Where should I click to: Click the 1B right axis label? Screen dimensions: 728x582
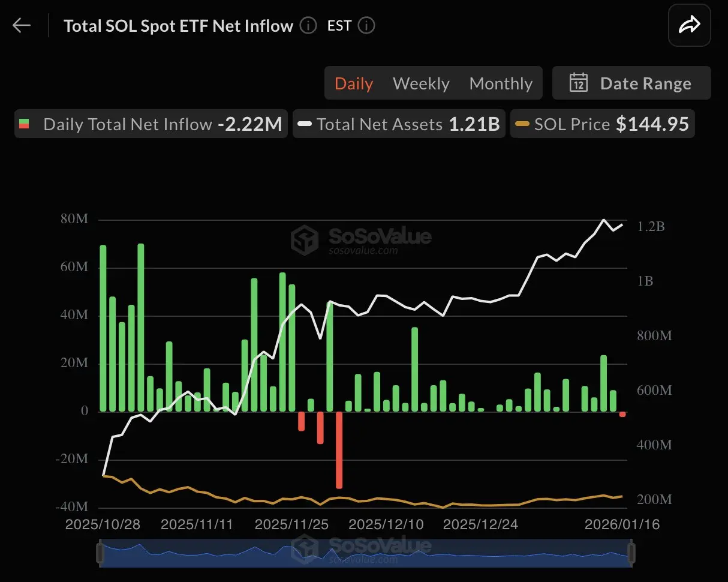(645, 281)
